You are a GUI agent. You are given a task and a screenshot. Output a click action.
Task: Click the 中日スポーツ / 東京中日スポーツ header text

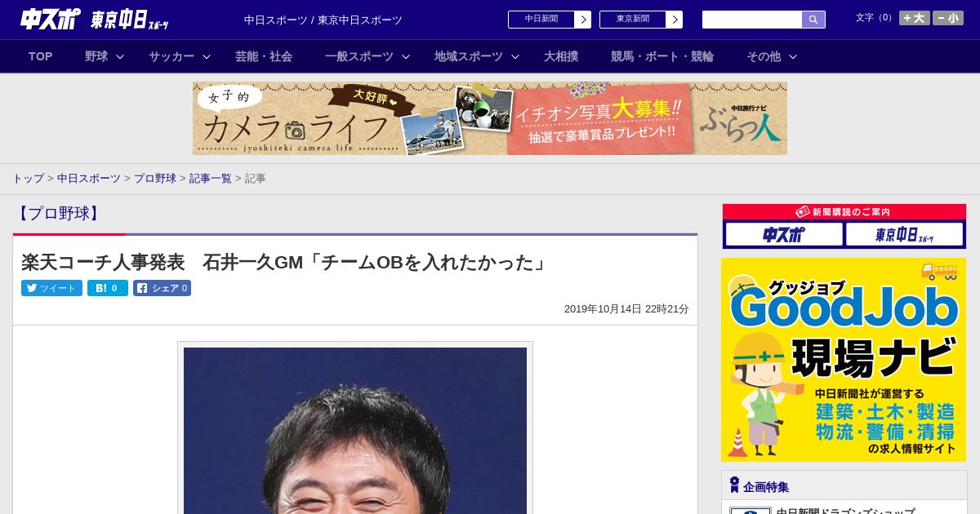click(x=323, y=20)
